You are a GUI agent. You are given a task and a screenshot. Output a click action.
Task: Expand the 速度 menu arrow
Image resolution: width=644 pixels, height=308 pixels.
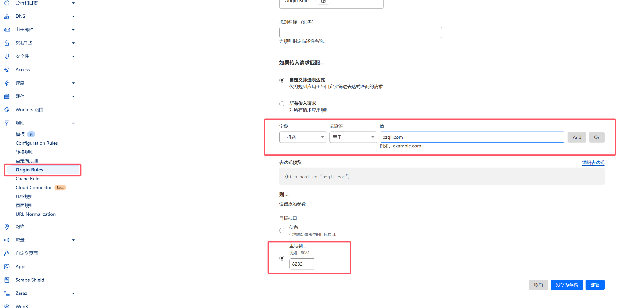(x=73, y=83)
